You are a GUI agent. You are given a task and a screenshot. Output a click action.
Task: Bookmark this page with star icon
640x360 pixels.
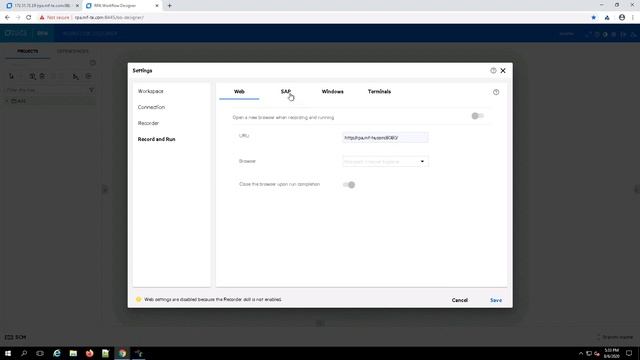593,18
